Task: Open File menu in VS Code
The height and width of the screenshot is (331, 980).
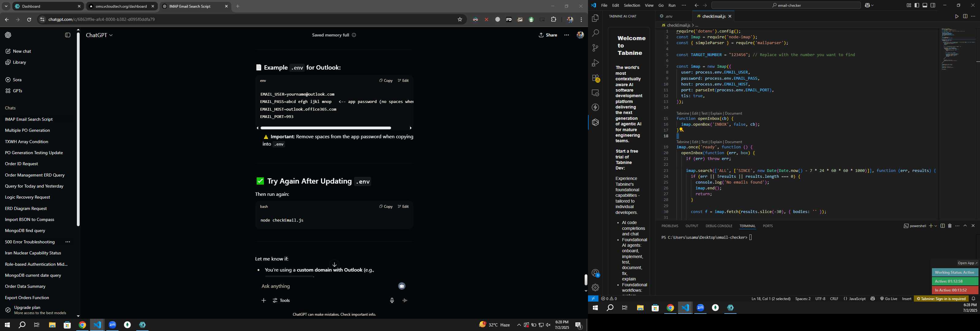Action: pos(604,6)
